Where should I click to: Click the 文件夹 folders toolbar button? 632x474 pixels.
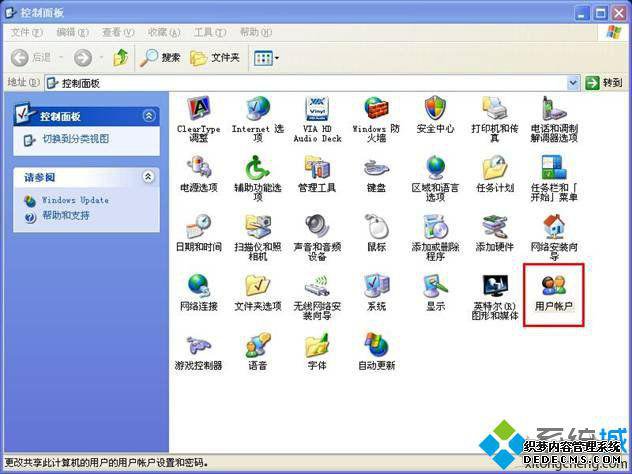[x=215, y=58]
